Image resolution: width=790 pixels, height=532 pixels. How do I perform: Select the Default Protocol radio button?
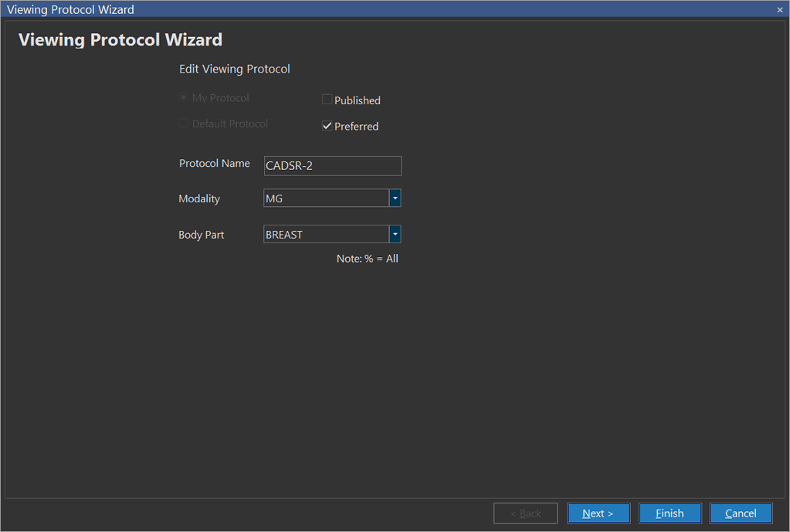[184, 124]
